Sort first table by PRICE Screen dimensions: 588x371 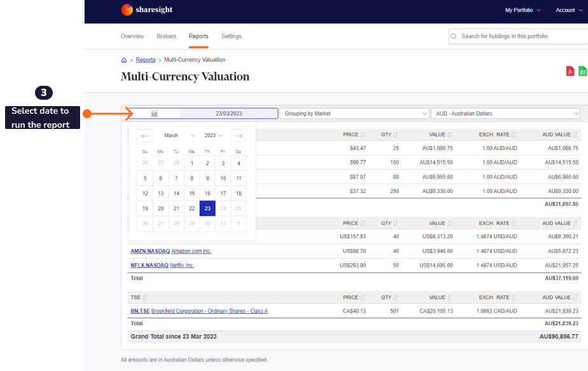pyautogui.click(x=362, y=135)
